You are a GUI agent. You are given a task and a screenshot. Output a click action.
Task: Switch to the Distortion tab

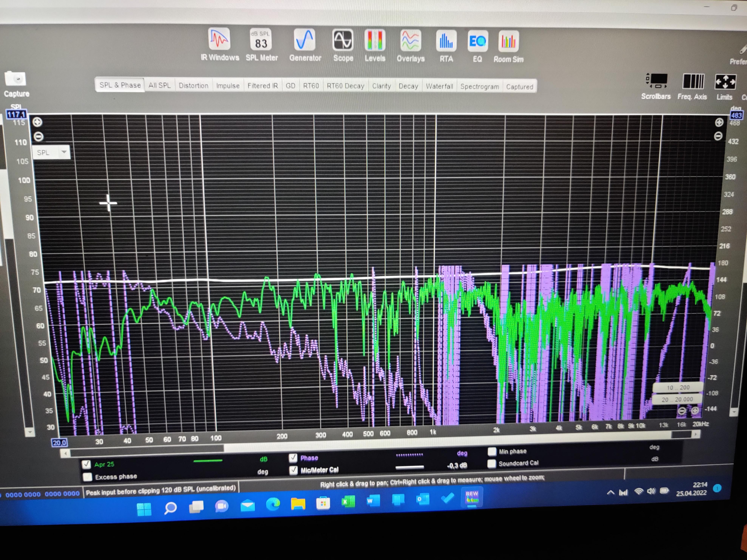(x=194, y=86)
